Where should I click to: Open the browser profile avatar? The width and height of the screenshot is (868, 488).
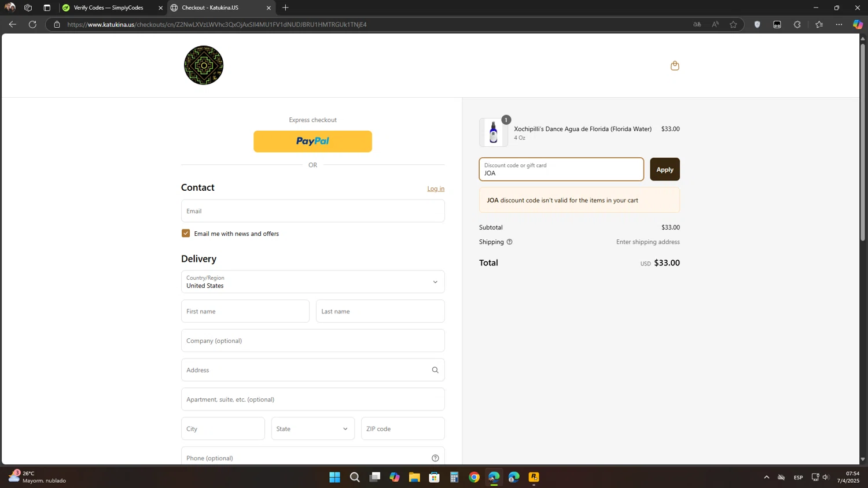pyautogui.click(x=10, y=8)
